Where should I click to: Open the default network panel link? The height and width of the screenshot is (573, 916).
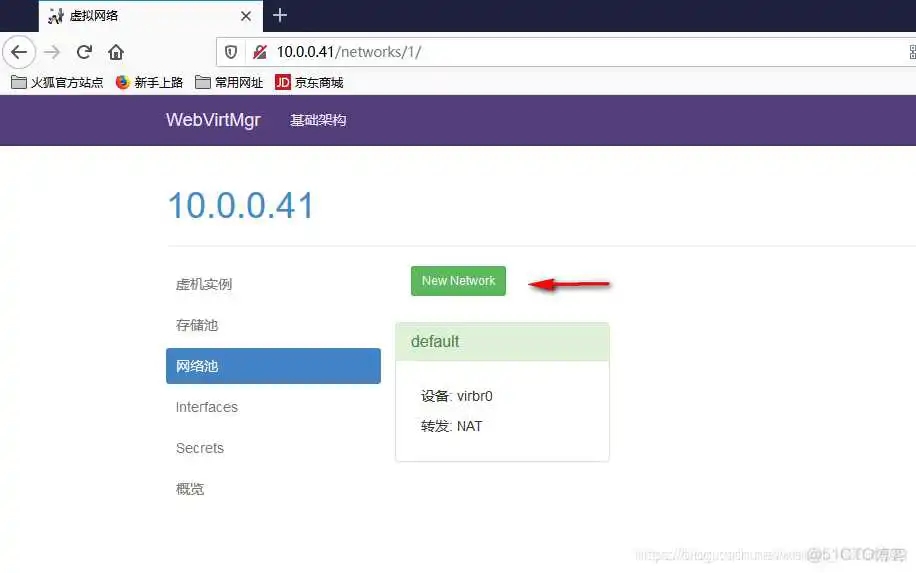435,342
